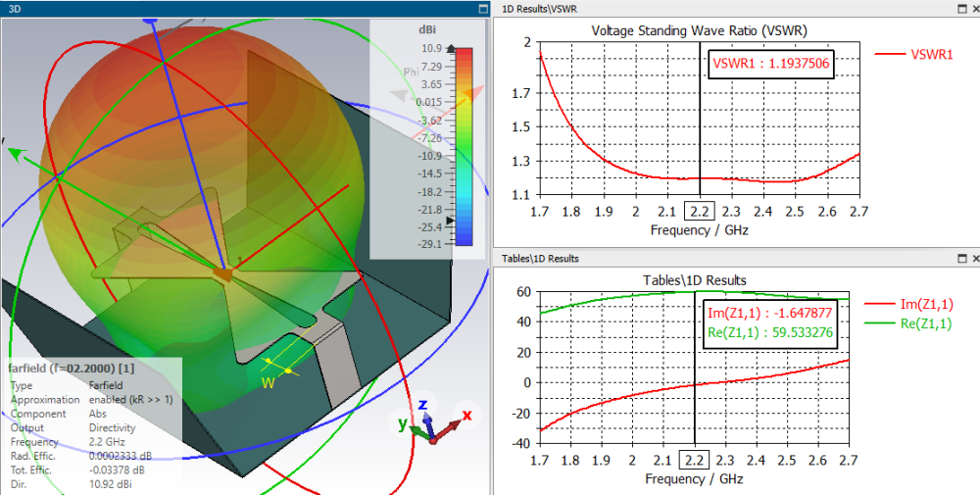Select the yellow W dimension label

tap(269, 384)
